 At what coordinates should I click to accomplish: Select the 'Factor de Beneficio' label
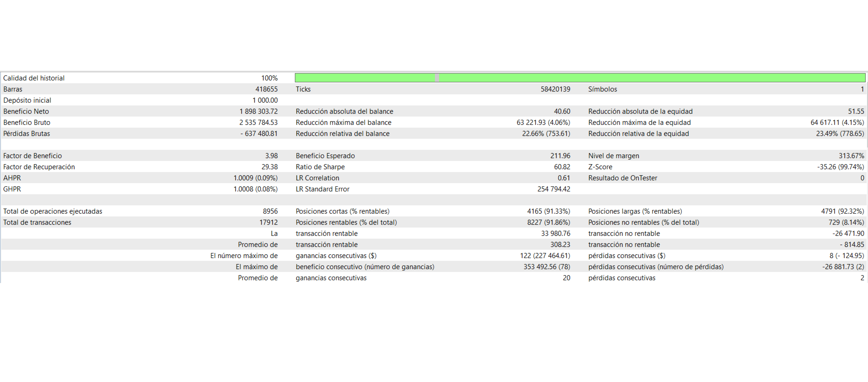coord(32,156)
